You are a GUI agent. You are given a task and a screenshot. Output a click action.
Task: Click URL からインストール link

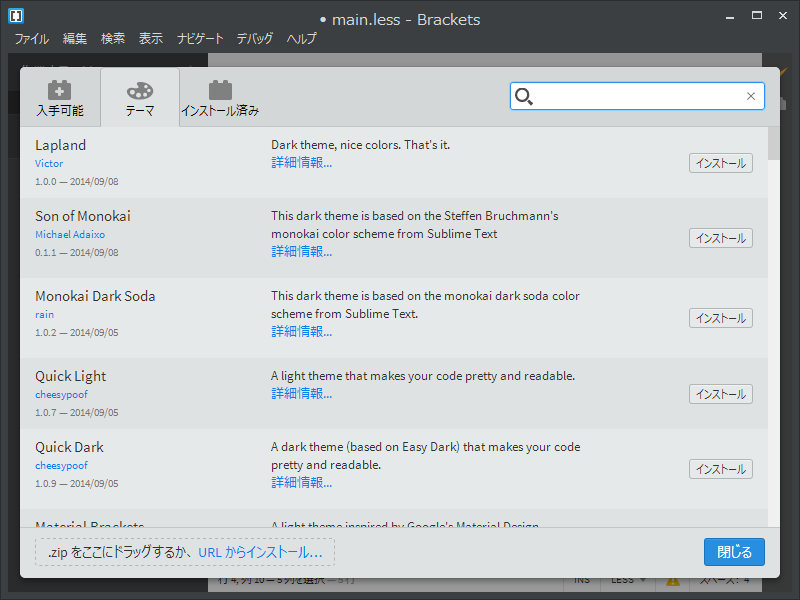(x=260, y=553)
